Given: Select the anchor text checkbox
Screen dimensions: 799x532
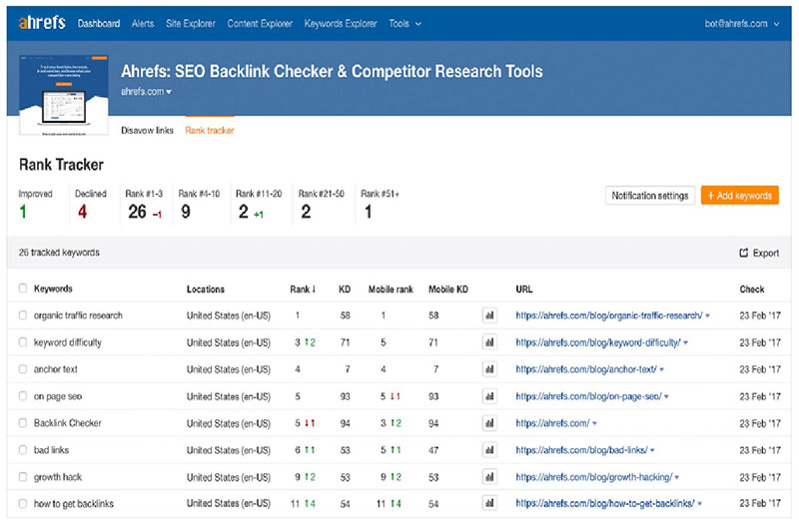Looking at the screenshot, I should coord(22,369).
